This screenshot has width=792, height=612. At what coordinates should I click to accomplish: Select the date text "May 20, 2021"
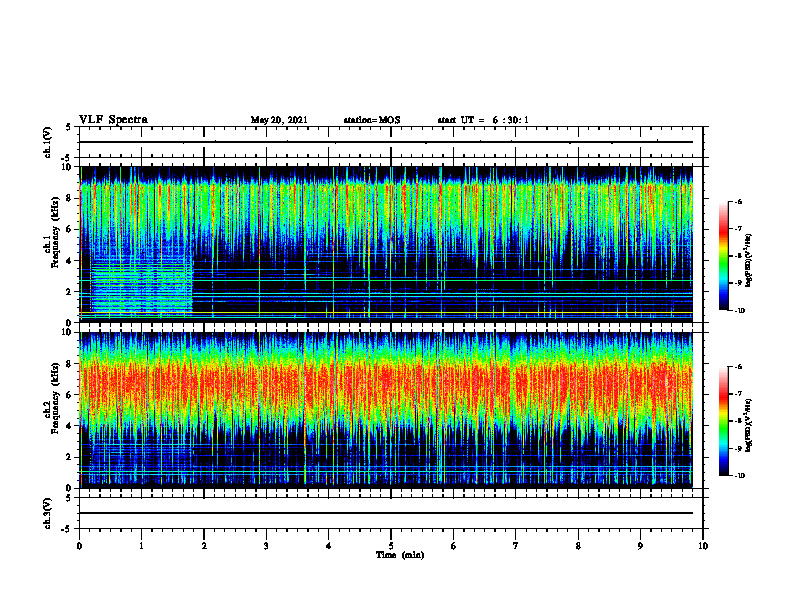279,120
